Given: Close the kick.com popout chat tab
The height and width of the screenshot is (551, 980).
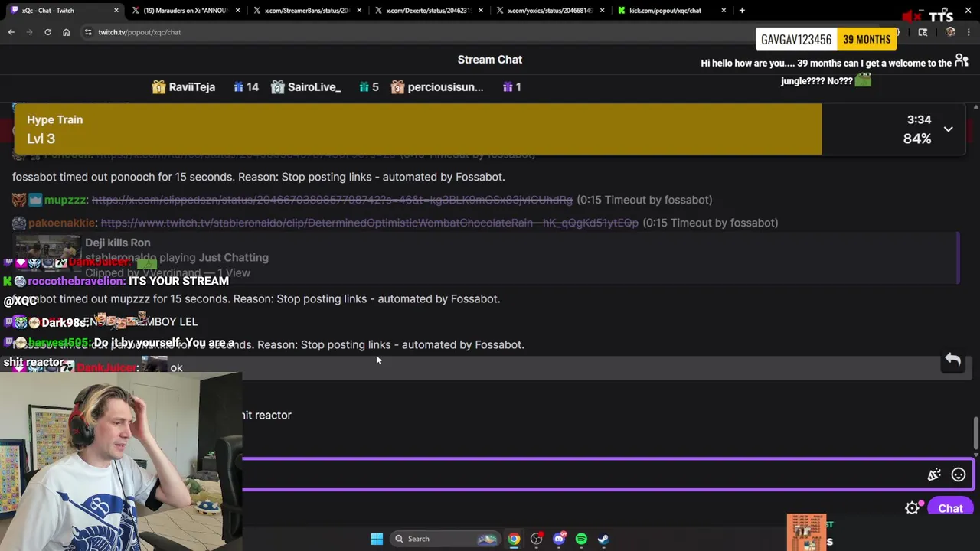Looking at the screenshot, I should point(724,11).
